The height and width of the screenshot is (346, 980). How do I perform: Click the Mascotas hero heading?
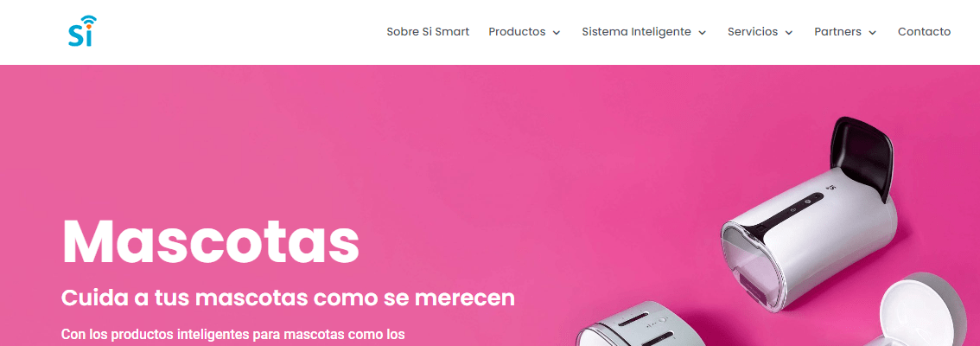pyautogui.click(x=211, y=242)
